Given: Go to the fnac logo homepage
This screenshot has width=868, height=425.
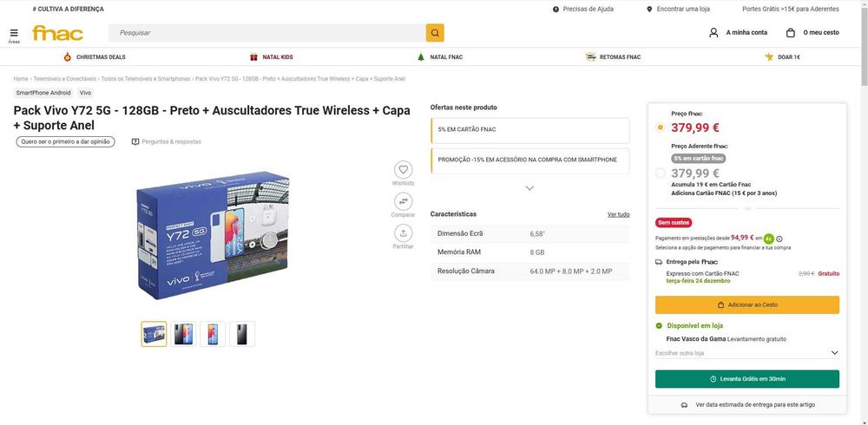Looking at the screenshot, I should (x=57, y=33).
